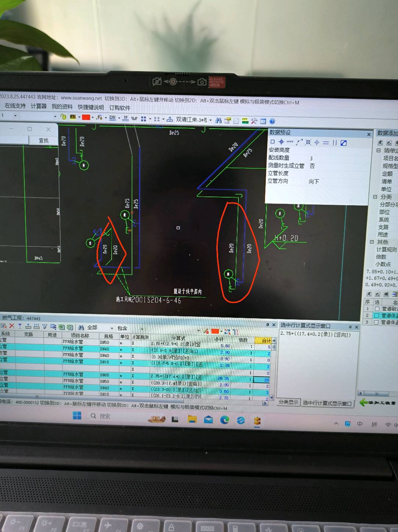
Task: Open the 包含 dropdown
Action: click(142, 328)
